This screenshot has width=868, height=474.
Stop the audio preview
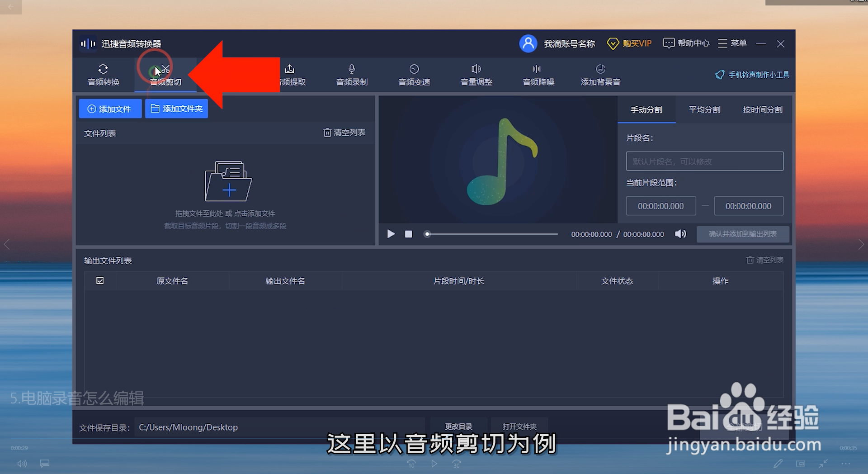point(409,234)
